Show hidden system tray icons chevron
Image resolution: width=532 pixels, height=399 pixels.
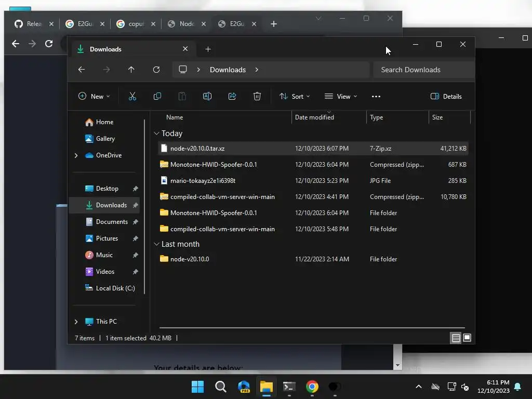pos(419,387)
